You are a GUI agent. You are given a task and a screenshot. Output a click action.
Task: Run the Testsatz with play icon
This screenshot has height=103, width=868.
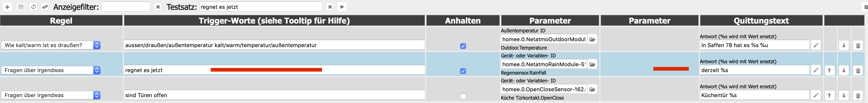click(342, 7)
